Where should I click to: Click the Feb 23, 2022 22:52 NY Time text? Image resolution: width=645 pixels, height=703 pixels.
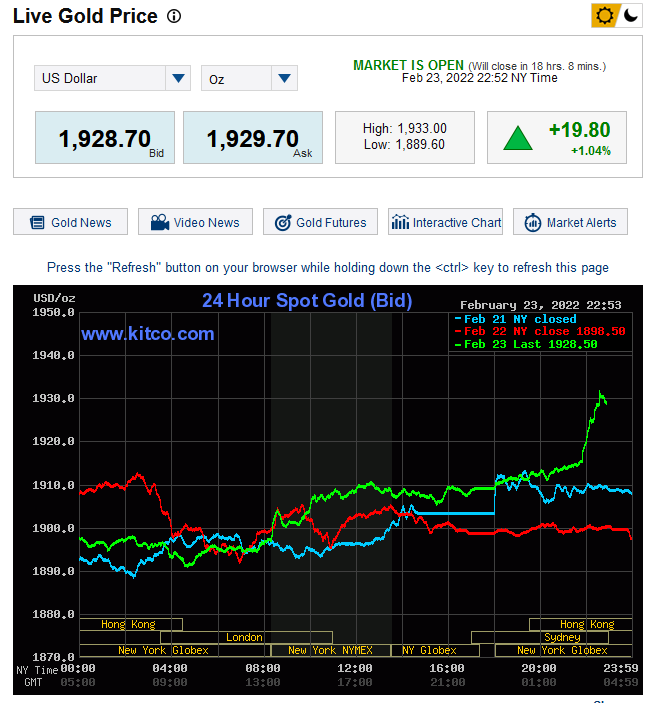(480, 78)
